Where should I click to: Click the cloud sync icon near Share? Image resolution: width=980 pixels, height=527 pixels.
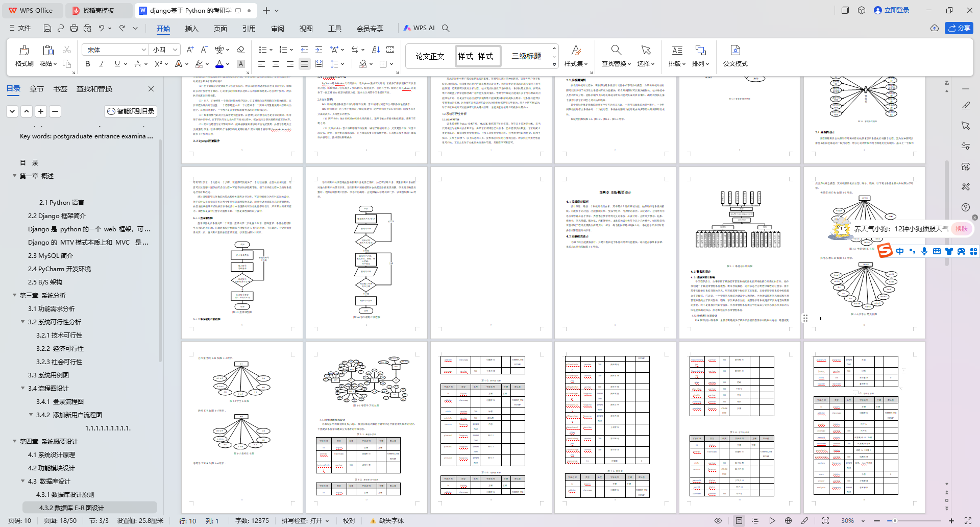935,28
